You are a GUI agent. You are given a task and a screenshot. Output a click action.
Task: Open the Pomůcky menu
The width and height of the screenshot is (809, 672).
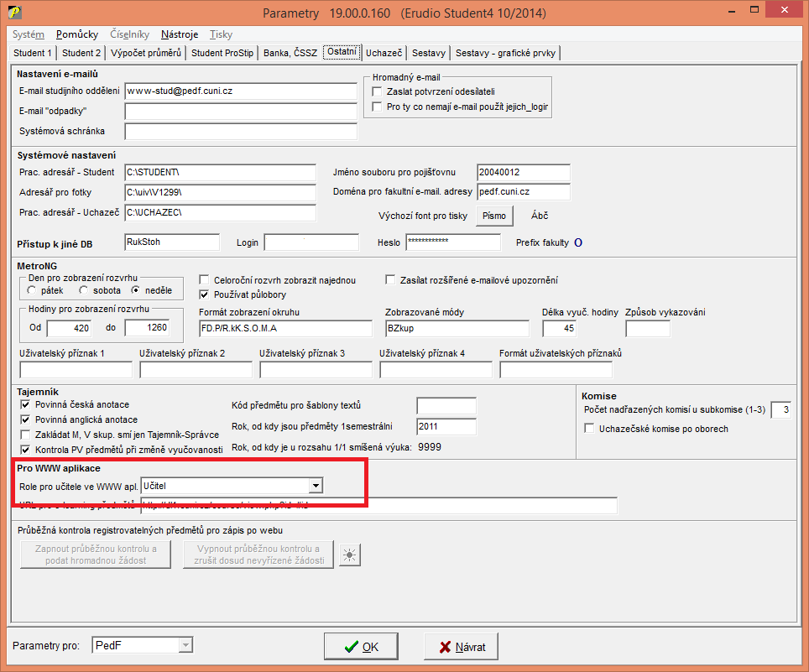point(77,34)
